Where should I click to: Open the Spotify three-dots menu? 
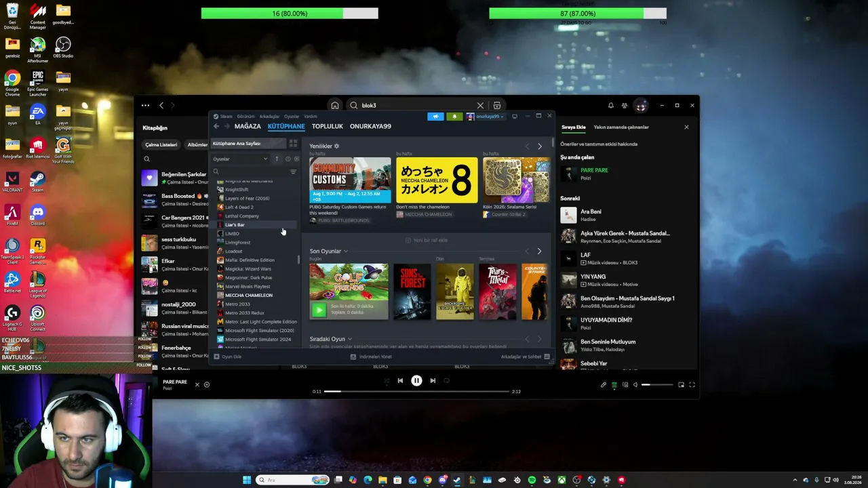tap(145, 106)
